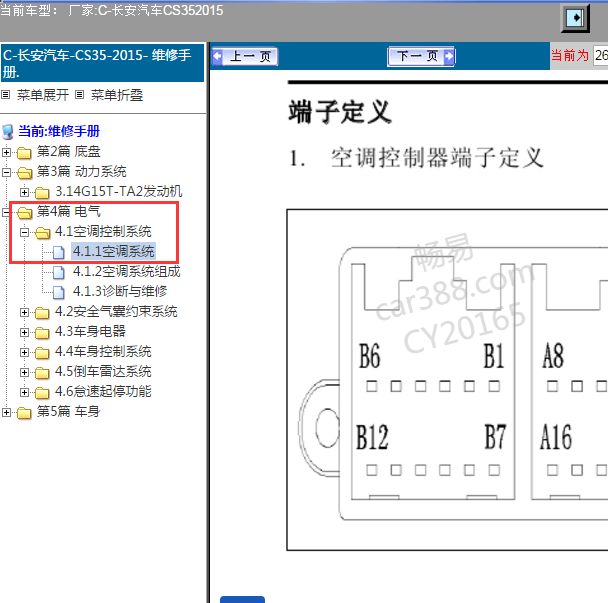Click the 4.1.2空调系统组成 page icon
Screen dimensions: 608x603
tap(59, 272)
